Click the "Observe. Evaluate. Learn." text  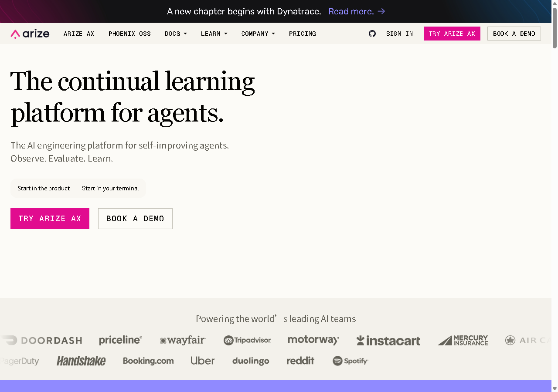tap(62, 159)
